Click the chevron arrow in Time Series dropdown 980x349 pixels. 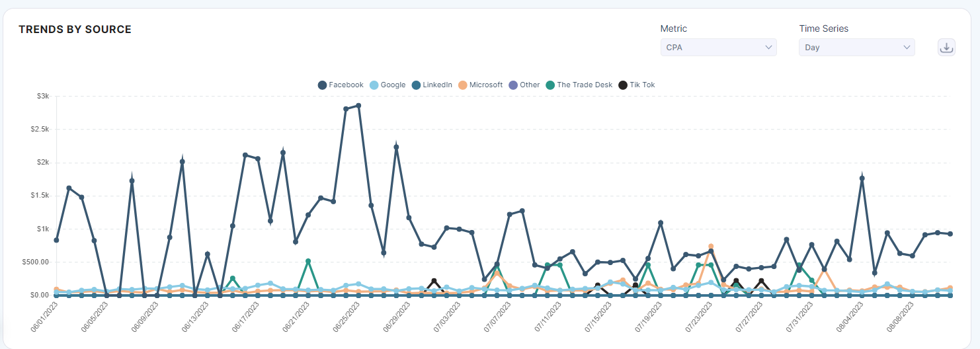(907, 48)
